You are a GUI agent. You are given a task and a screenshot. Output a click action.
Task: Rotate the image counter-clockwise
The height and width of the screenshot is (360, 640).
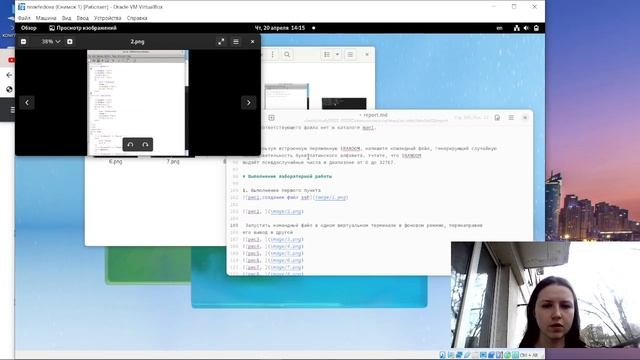coord(130,144)
